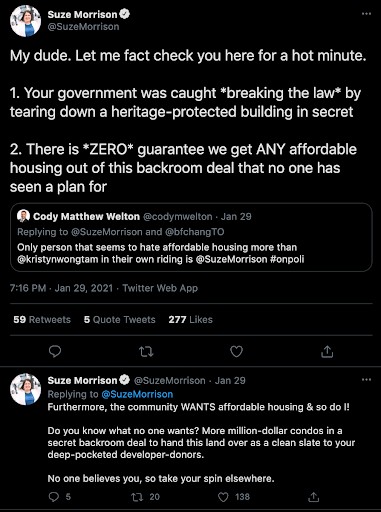
Task: Retweet the main fact check tweet
Action: click(x=146, y=351)
